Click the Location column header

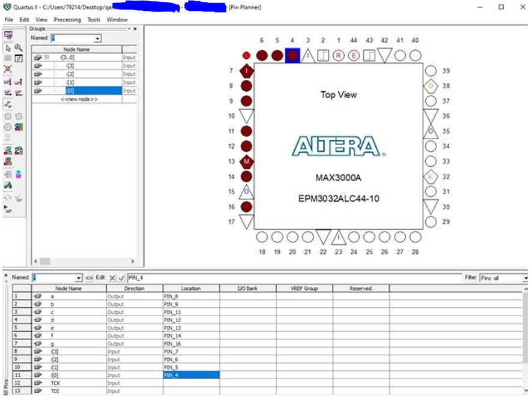point(191,289)
